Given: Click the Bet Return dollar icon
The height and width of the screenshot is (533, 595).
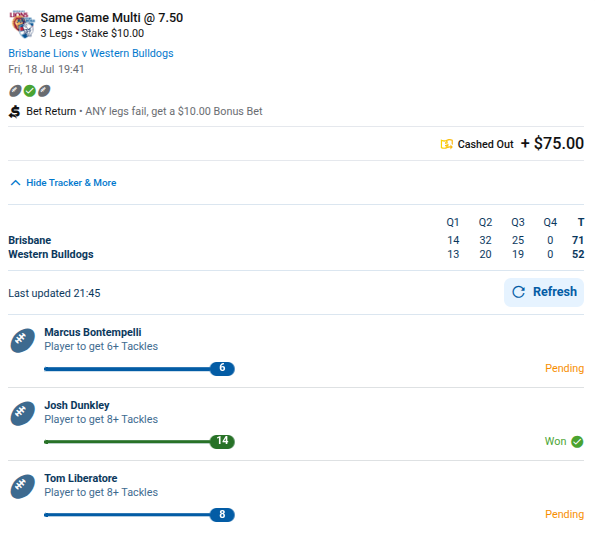Looking at the screenshot, I should click(14, 112).
